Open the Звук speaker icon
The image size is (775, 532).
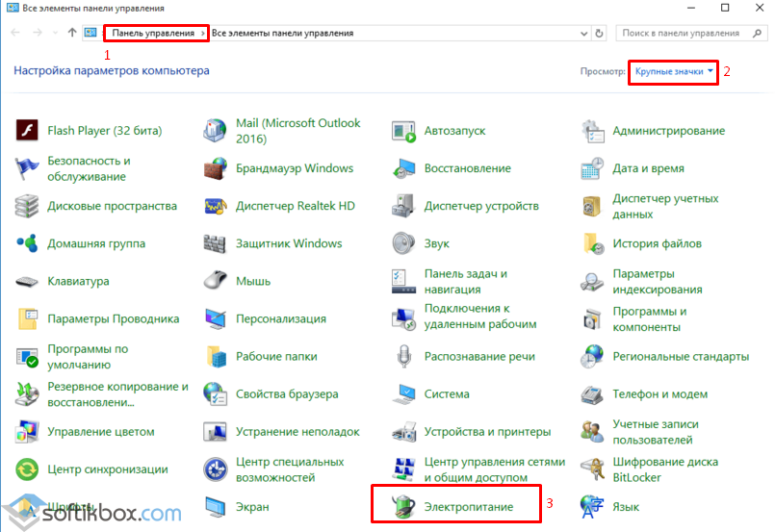(403, 243)
